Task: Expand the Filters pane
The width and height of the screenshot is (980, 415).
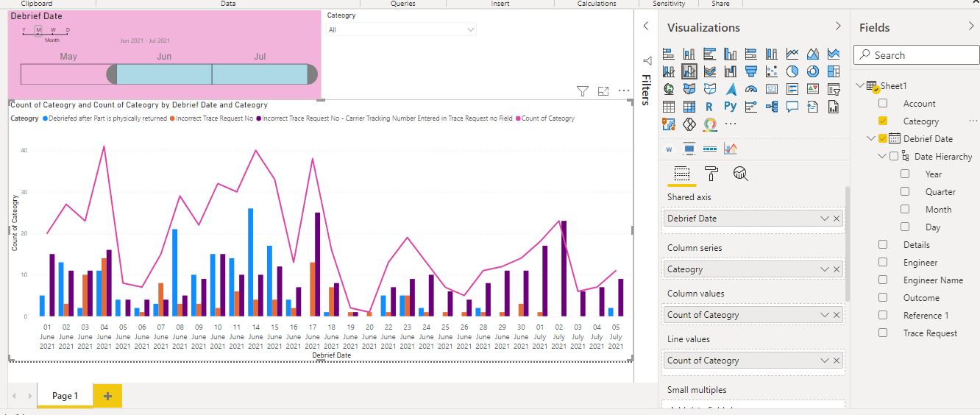Action: tap(646, 26)
